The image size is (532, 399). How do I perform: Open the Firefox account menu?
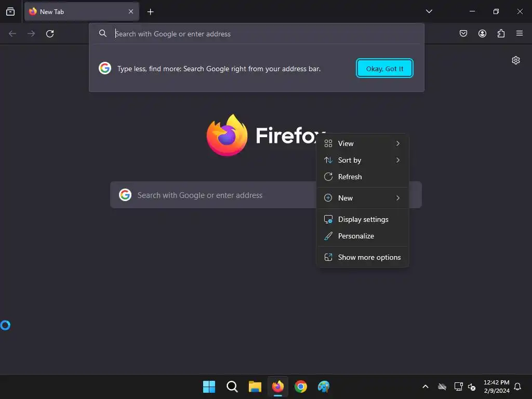click(x=482, y=33)
